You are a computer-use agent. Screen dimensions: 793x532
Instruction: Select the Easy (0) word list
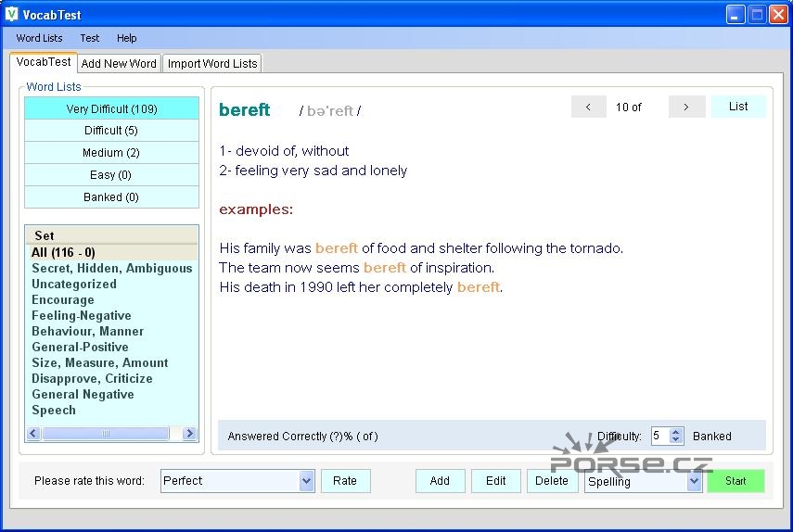click(112, 175)
